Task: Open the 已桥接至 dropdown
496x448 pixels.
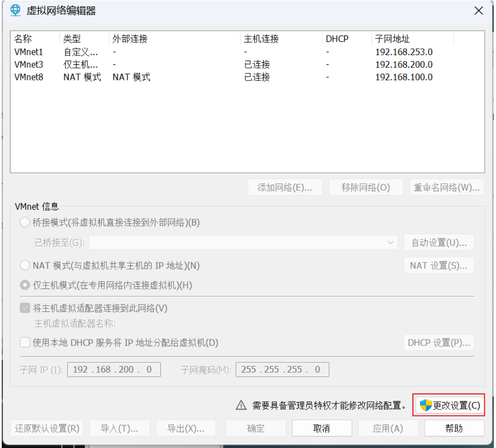Action: 243,243
